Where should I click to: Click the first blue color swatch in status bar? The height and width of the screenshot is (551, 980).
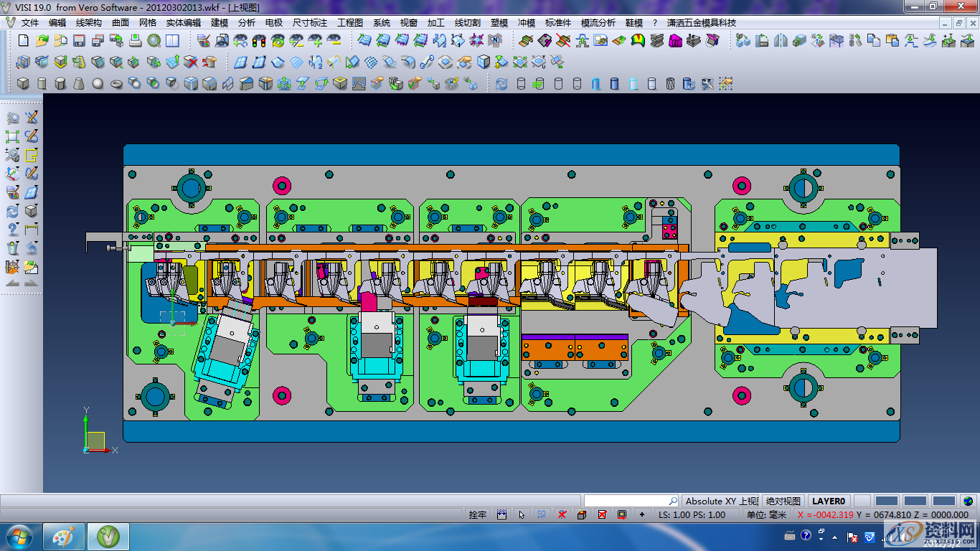887,501
